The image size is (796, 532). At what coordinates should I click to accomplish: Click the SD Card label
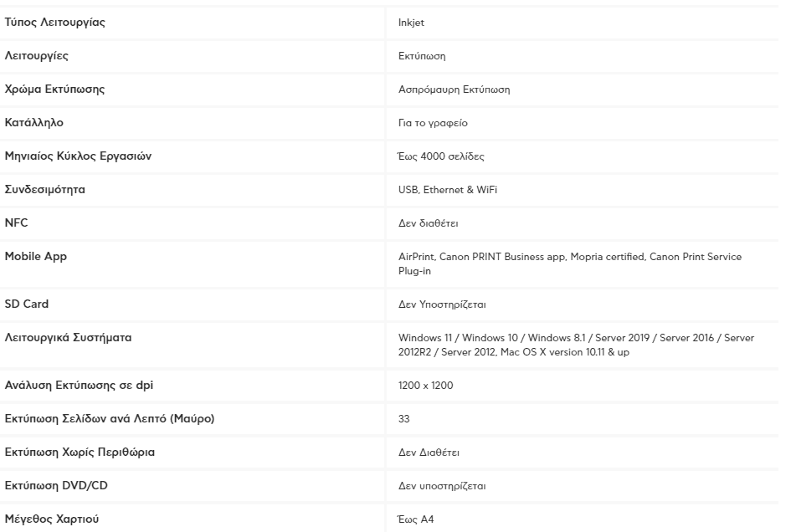tap(27, 304)
